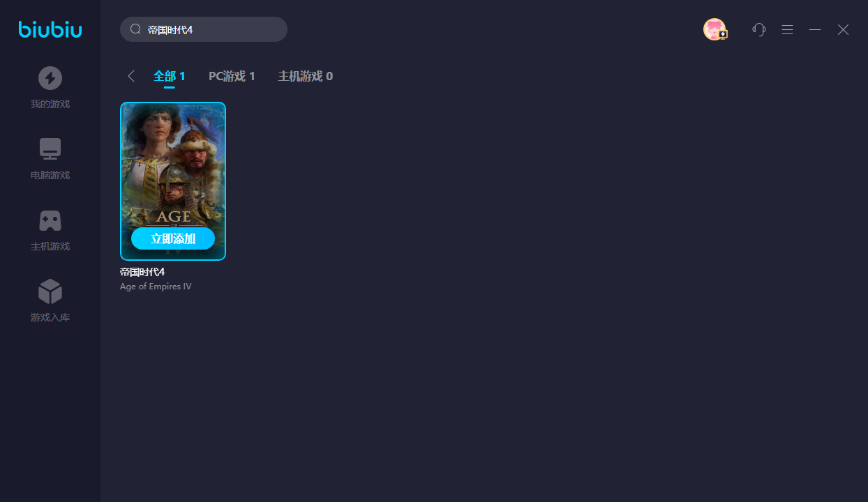Click the magnifier icon in search box
Screen dimensions: 868x502
[x=136, y=29]
